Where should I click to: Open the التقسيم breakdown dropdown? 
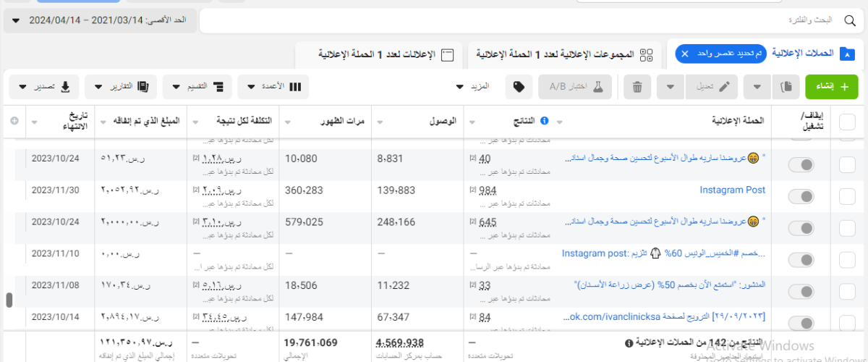197,87
